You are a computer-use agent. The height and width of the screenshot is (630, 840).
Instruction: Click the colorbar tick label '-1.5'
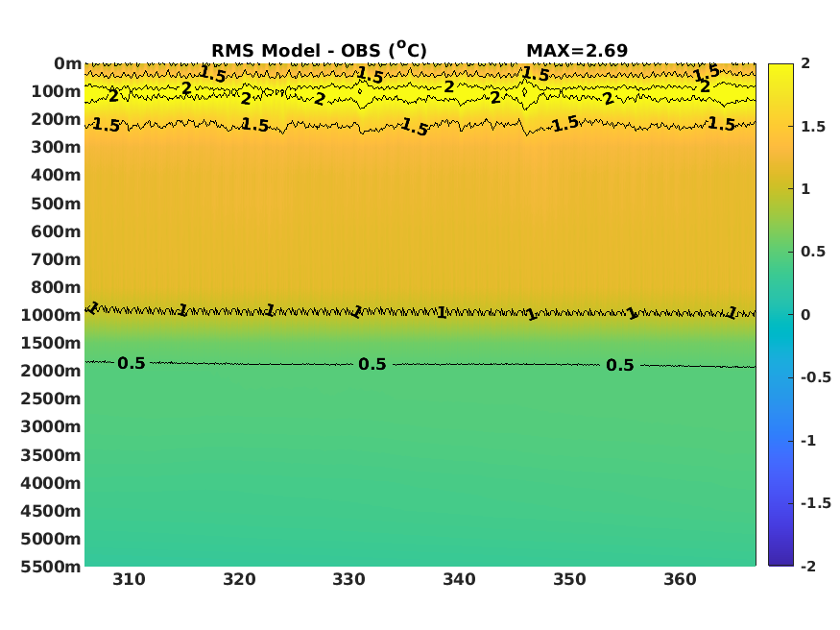click(816, 503)
